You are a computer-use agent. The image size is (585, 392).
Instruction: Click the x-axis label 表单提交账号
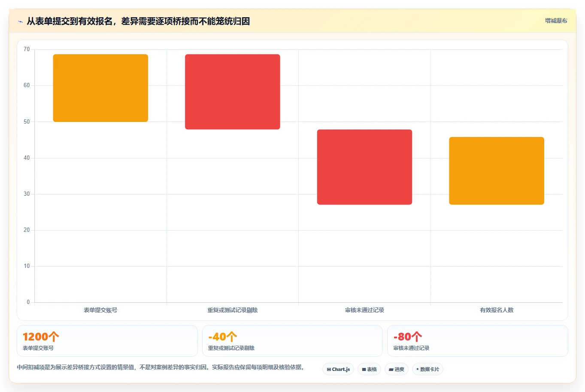pos(100,310)
